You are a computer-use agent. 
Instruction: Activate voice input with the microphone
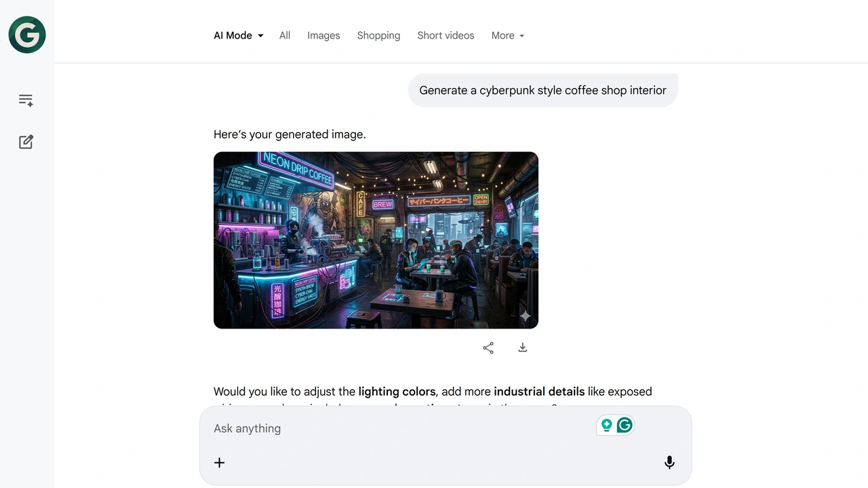[669, 463]
